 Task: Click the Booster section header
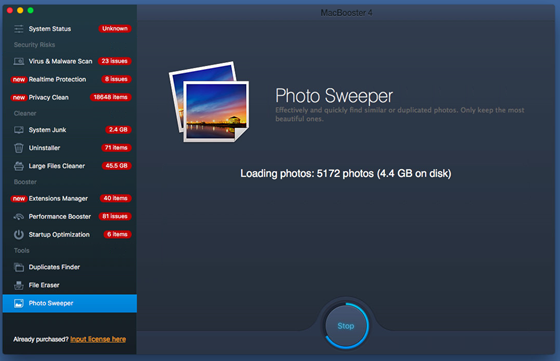pos(25,182)
